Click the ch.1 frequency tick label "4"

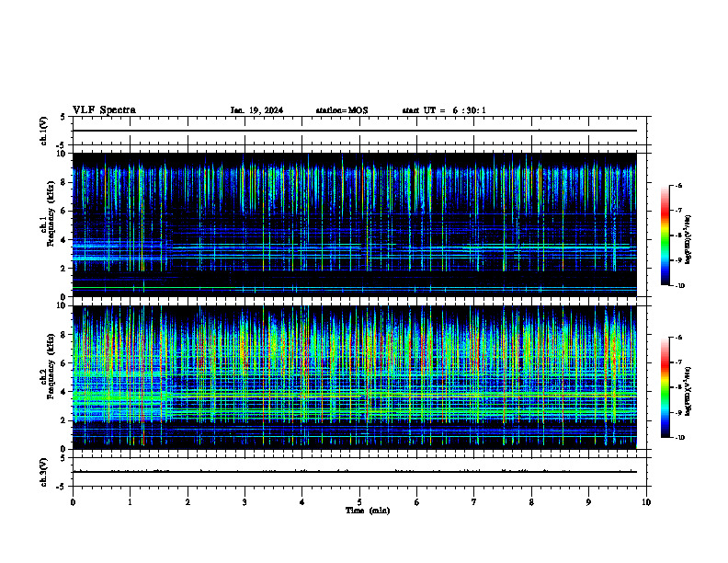pos(63,240)
